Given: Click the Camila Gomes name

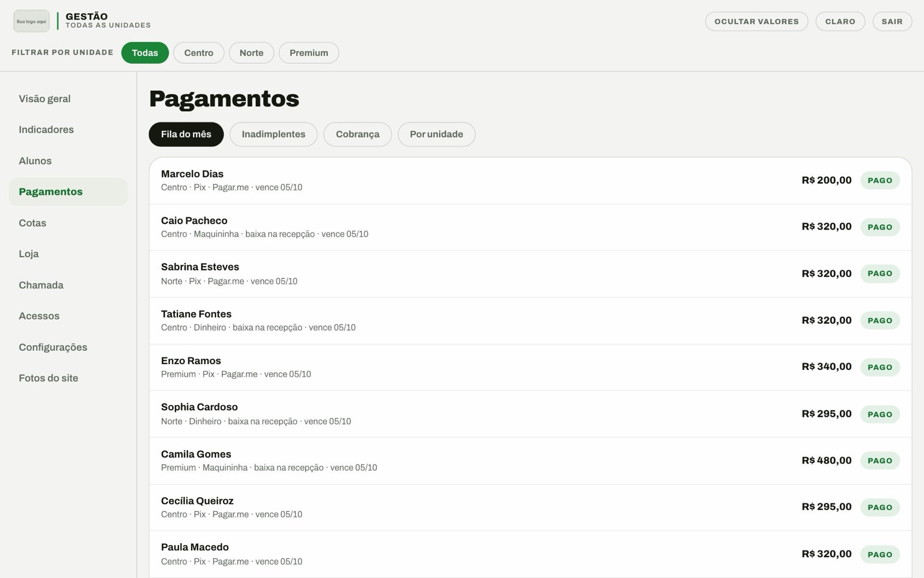Looking at the screenshot, I should click(x=196, y=454).
